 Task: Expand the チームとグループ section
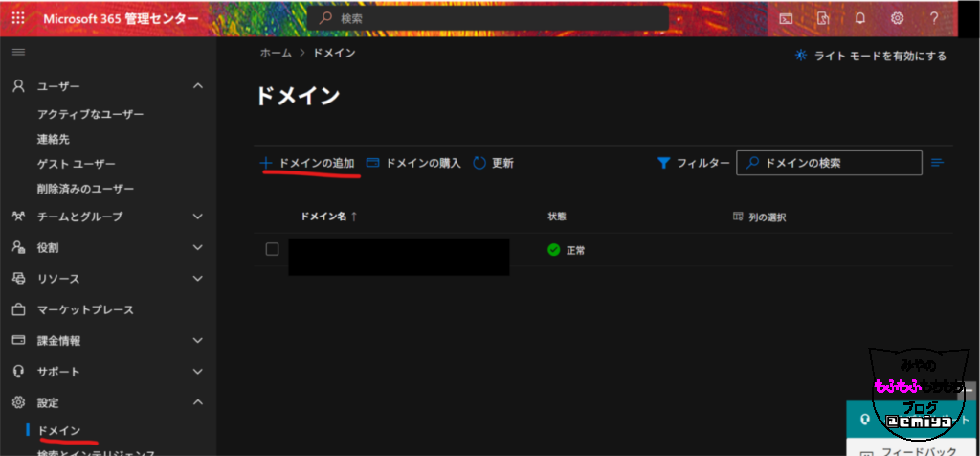198,217
